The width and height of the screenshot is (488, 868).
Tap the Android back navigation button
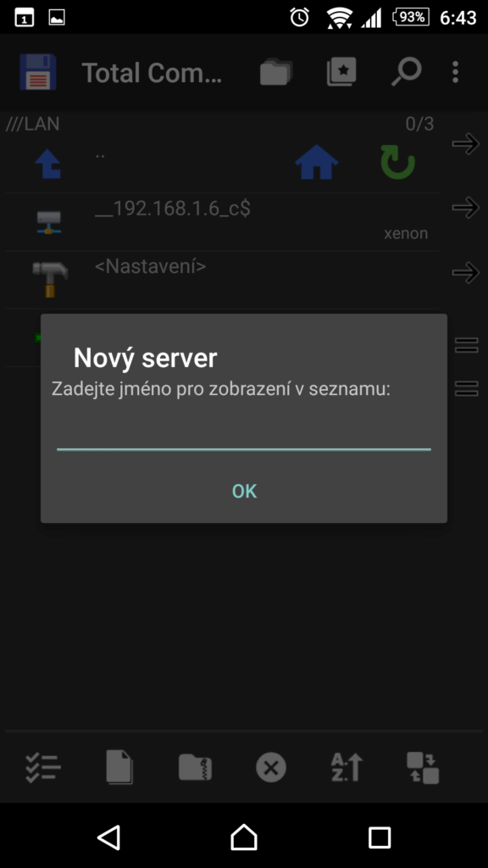[109, 837]
